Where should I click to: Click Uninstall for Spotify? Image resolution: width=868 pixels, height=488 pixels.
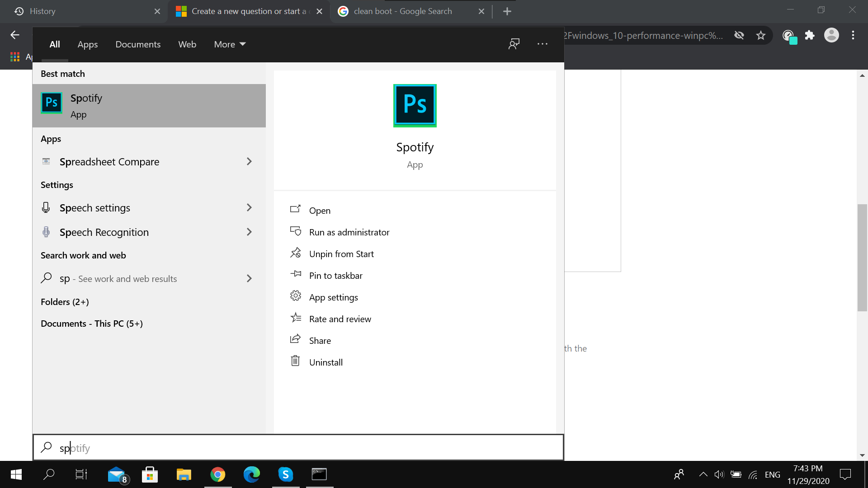pos(325,362)
